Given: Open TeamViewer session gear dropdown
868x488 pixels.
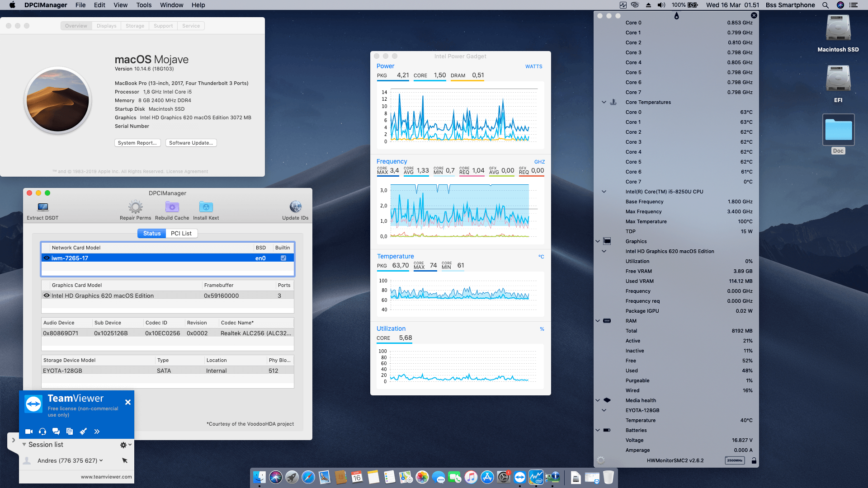Looking at the screenshot, I should pyautogui.click(x=126, y=445).
